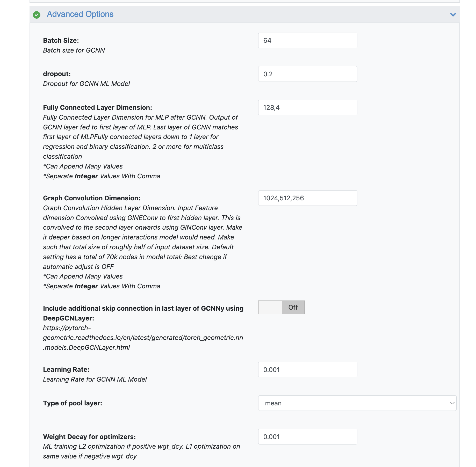
Task: Collapse Advanced Options using the chevron arrow
Action: pos(453,15)
